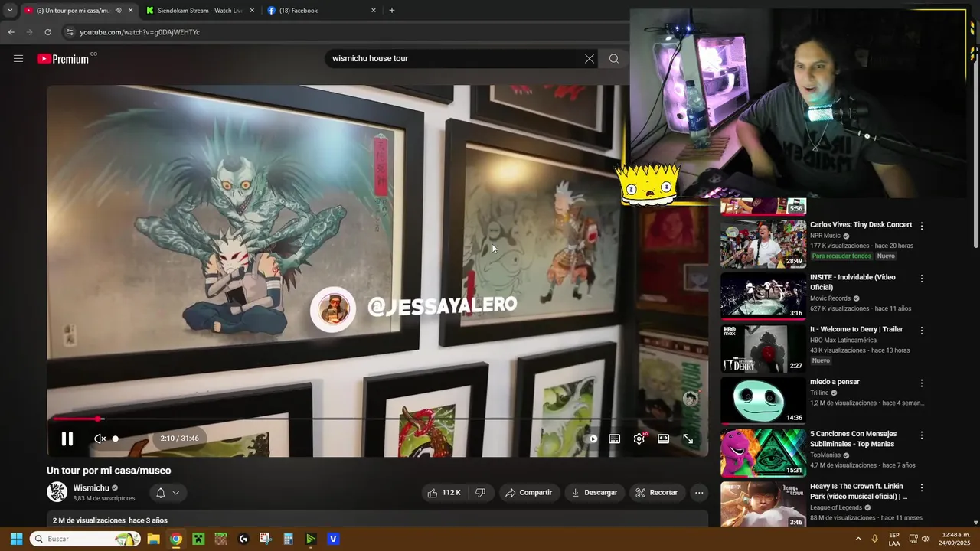Open INSITE - Inolvidable video title
Image resolution: width=980 pixels, height=551 pixels.
(x=853, y=282)
